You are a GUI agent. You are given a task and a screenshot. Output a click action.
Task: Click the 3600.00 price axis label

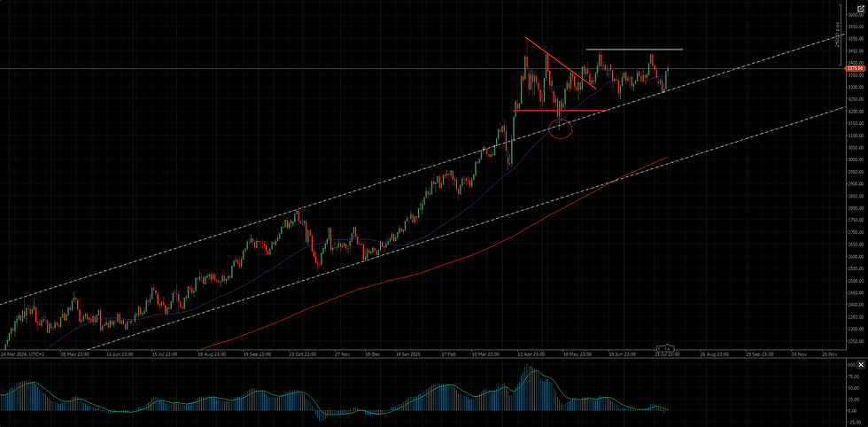856,15
